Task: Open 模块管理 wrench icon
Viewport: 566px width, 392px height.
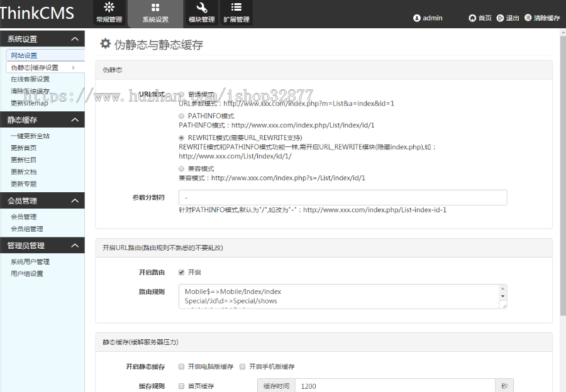Action: point(201,13)
